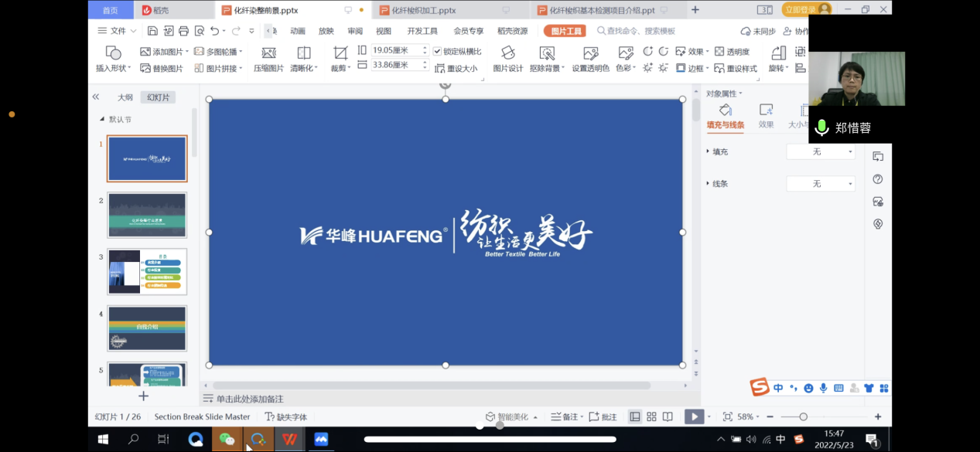Add new slide with plus button
The width and height of the screenshot is (980, 452).
143,396
